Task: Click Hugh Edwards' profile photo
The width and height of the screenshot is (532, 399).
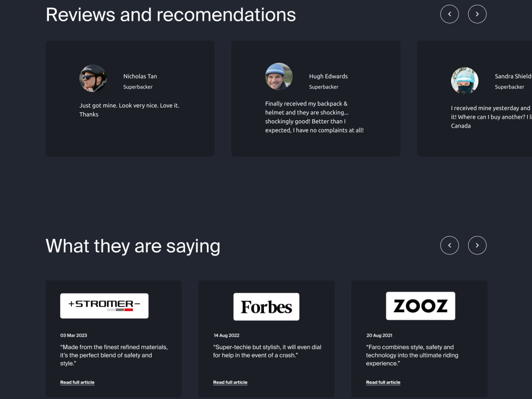Action: coord(279,76)
